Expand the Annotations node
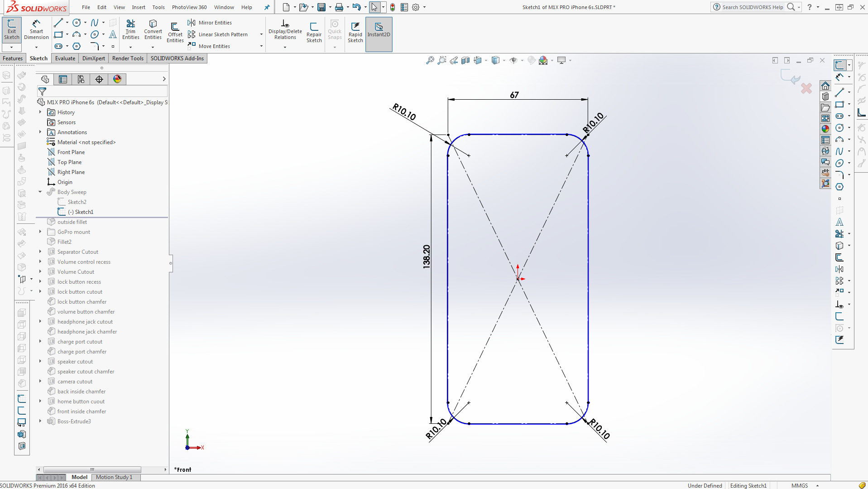Screen dimensions: 868x489 (40, 132)
